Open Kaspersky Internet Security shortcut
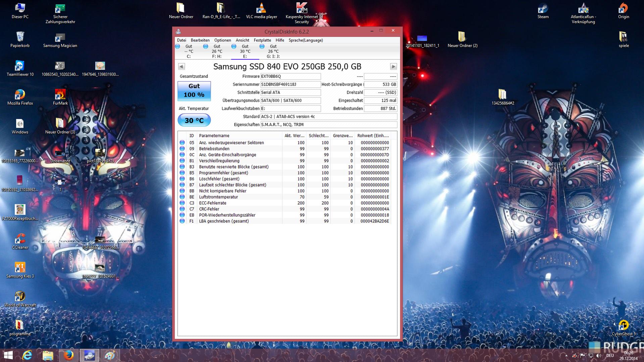Viewport: 644px width, 362px height. pos(302,13)
